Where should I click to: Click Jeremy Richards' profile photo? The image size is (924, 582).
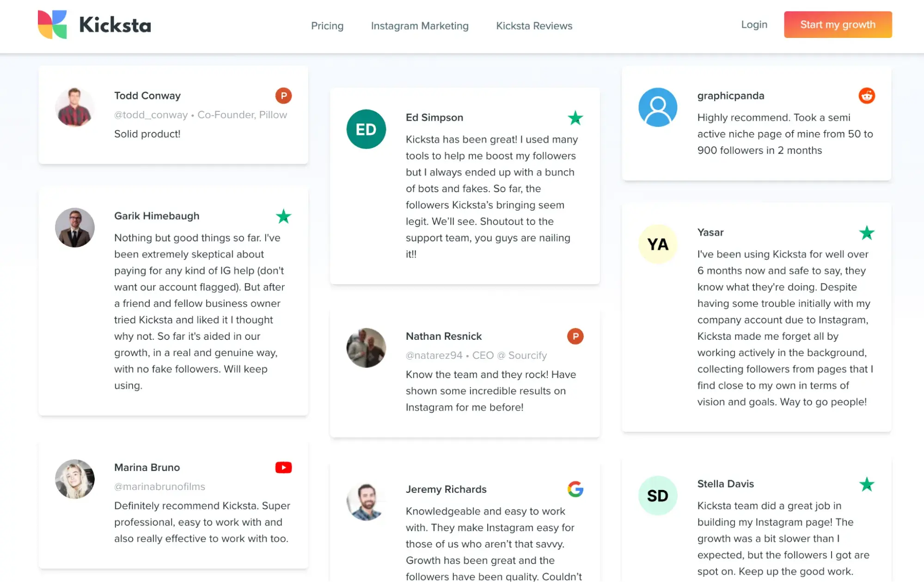(x=366, y=501)
